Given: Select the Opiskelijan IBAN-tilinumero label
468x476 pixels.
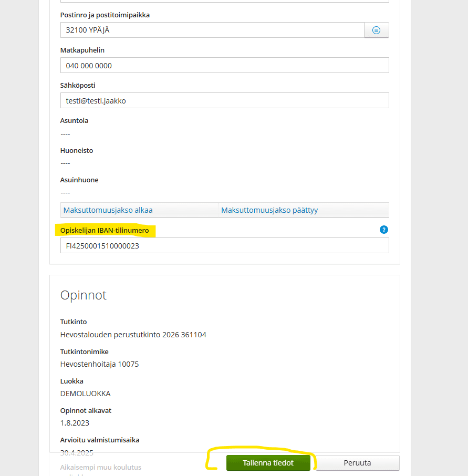Looking at the screenshot, I should point(105,231).
